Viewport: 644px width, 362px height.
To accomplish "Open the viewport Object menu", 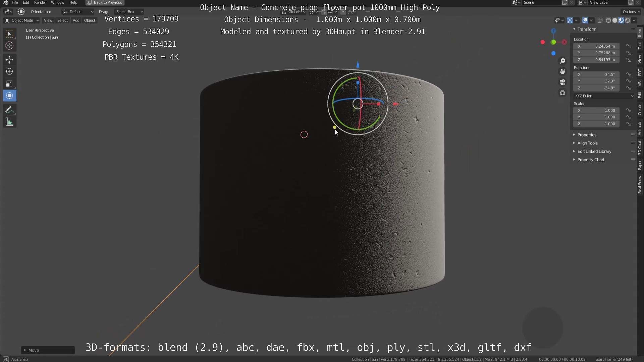I will click(90, 20).
